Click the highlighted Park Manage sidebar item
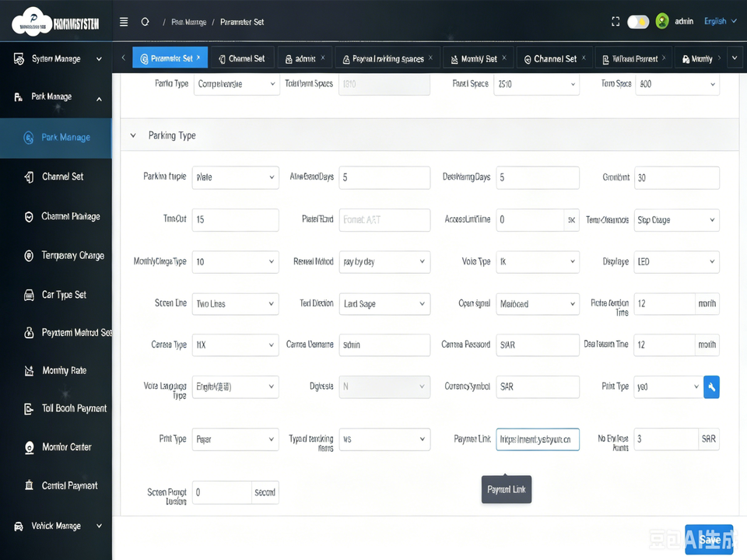Viewport: 747px width, 560px height. click(x=56, y=138)
